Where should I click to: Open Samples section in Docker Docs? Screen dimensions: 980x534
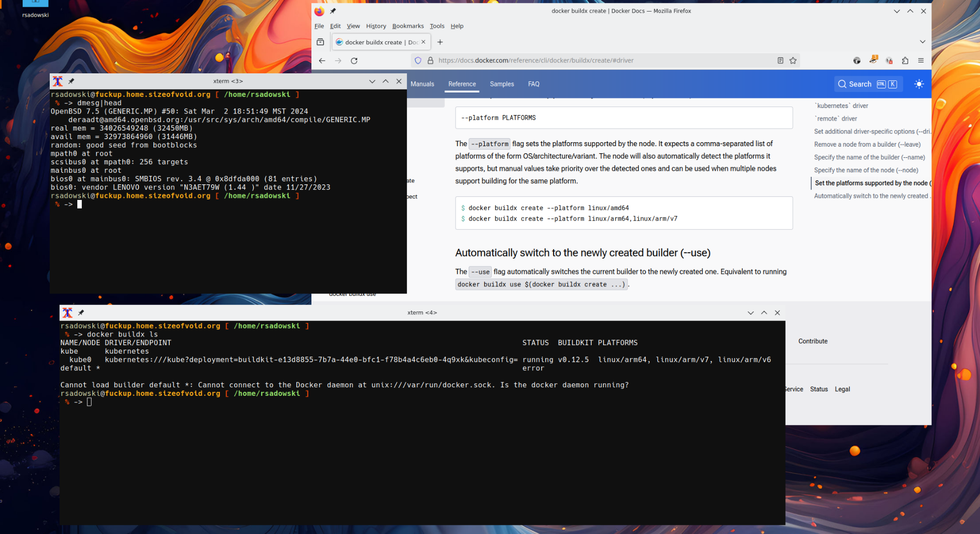(502, 84)
